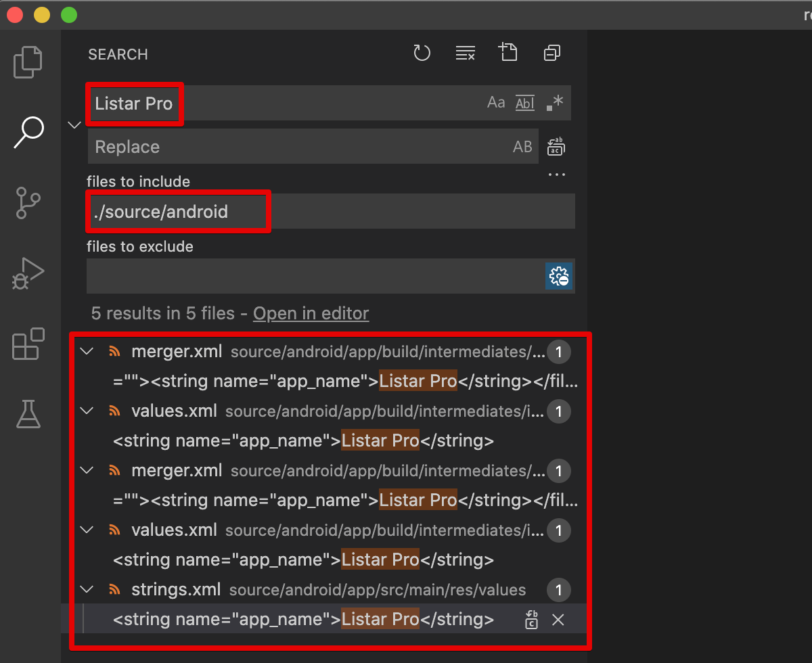
Task: Clear the search results
Action: [x=466, y=53]
